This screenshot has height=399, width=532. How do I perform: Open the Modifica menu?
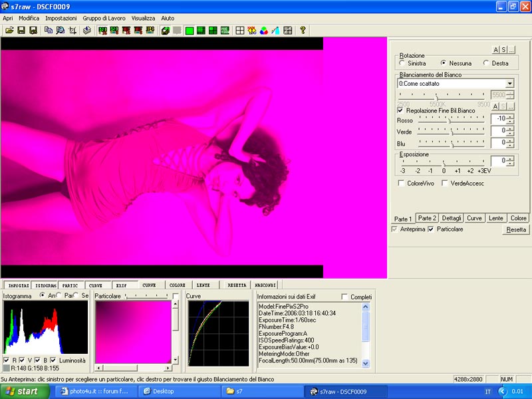click(29, 19)
